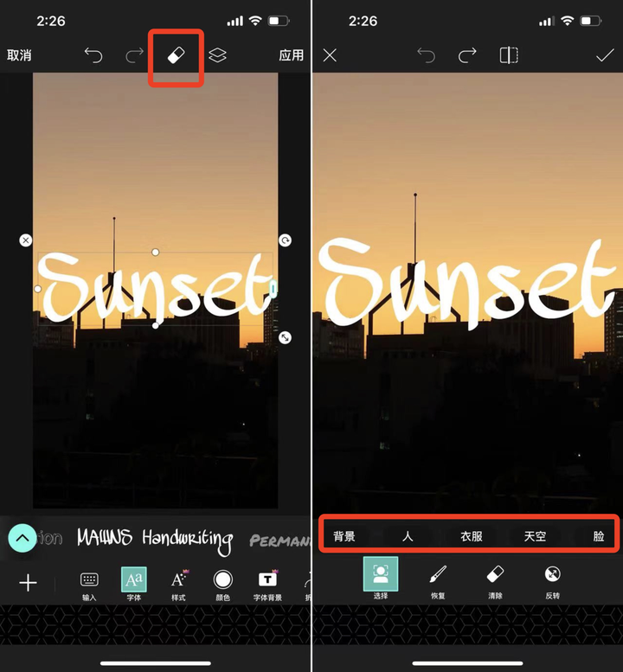Choose 脸 face selection option
Image resolution: width=623 pixels, height=672 pixels.
coord(599,536)
